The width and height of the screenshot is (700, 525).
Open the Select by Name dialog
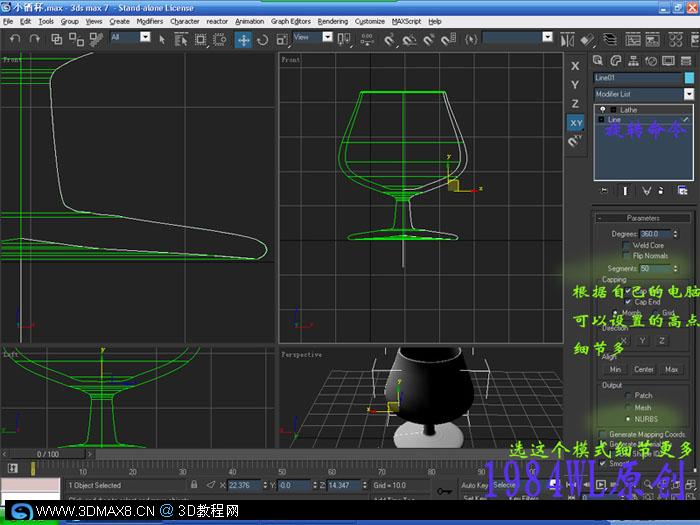[x=181, y=40]
